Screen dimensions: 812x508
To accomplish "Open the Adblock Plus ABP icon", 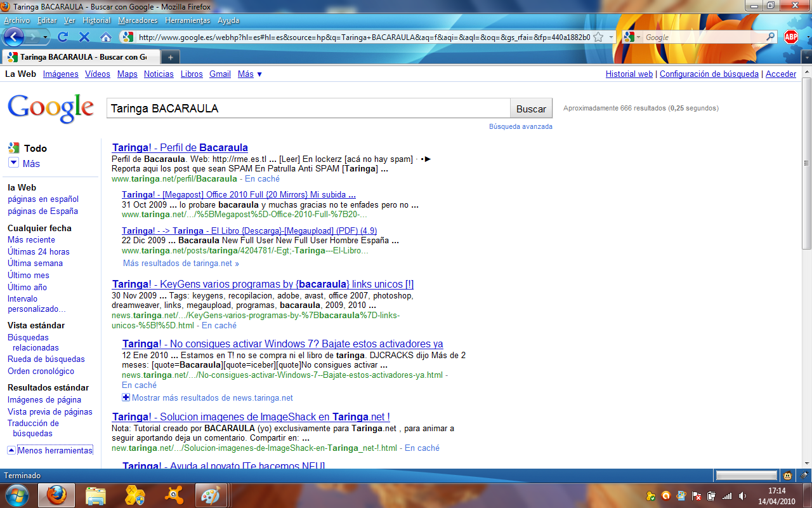I will [790, 37].
